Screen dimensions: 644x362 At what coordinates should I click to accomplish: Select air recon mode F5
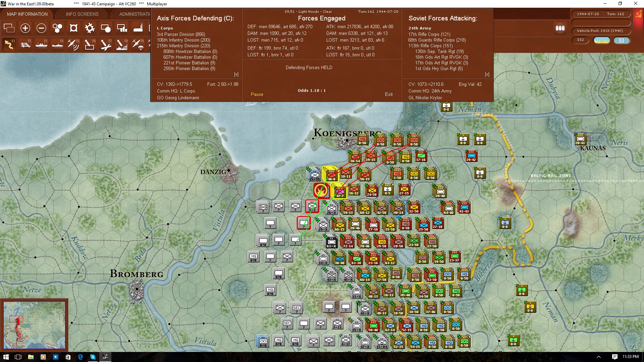(x=73, y=44)
